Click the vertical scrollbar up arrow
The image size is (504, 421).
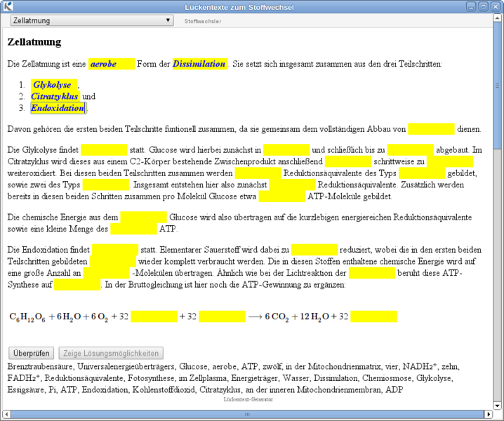point(497,19)
